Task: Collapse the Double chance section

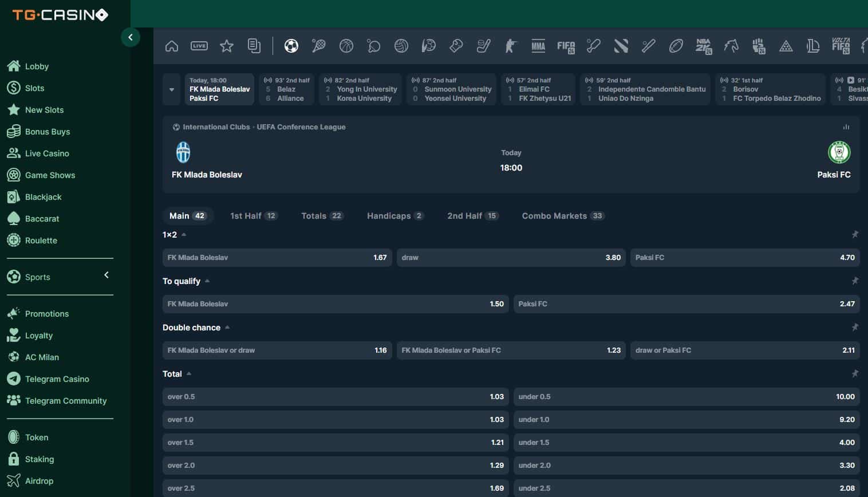Action: tap(227, 328)
